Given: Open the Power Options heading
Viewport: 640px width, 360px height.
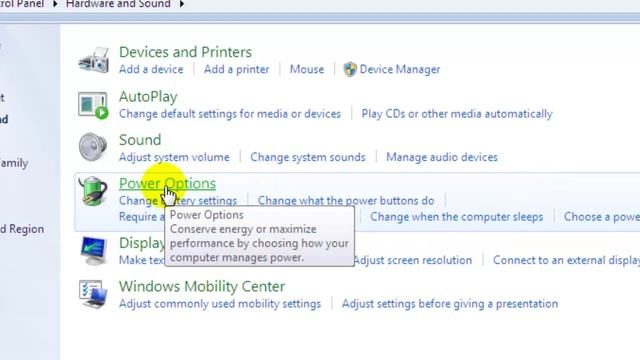Looking at the screenshot, I should 167,184.
